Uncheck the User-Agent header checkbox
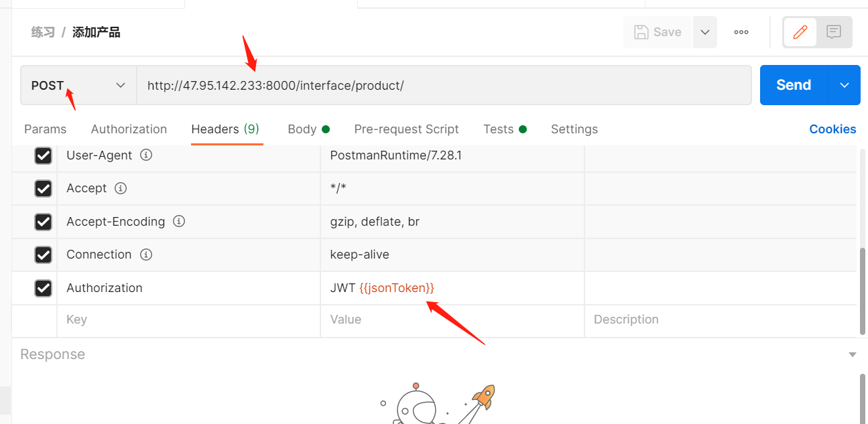Screen dimensions: 868x424 click(x=43, y=155)
